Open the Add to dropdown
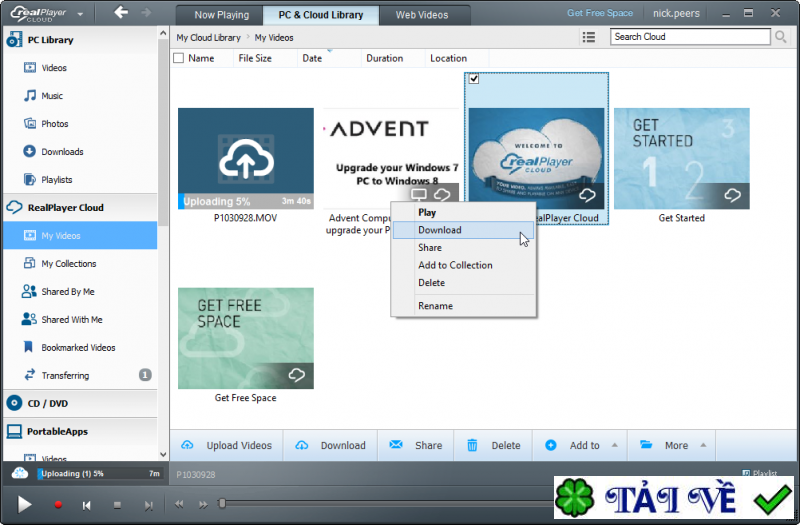 coord(581,445)
